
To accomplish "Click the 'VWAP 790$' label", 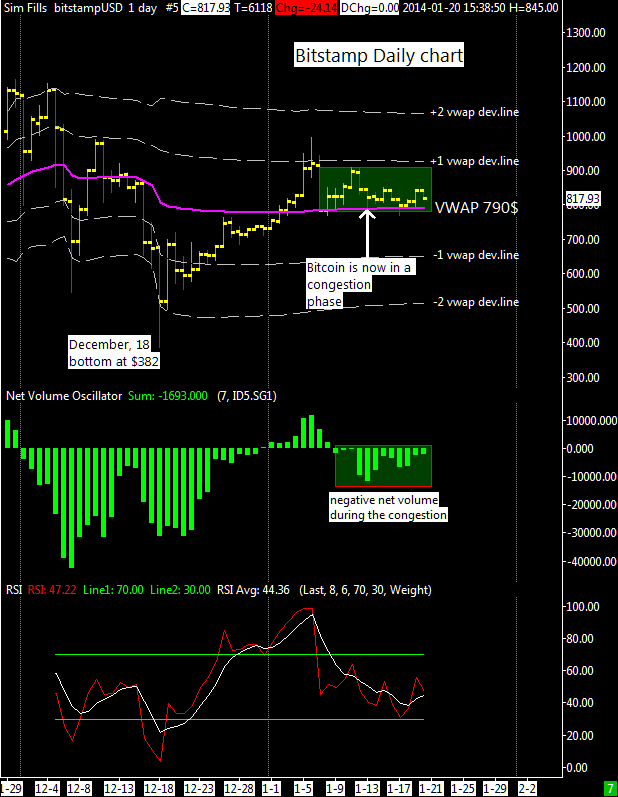I will [476, 208].
